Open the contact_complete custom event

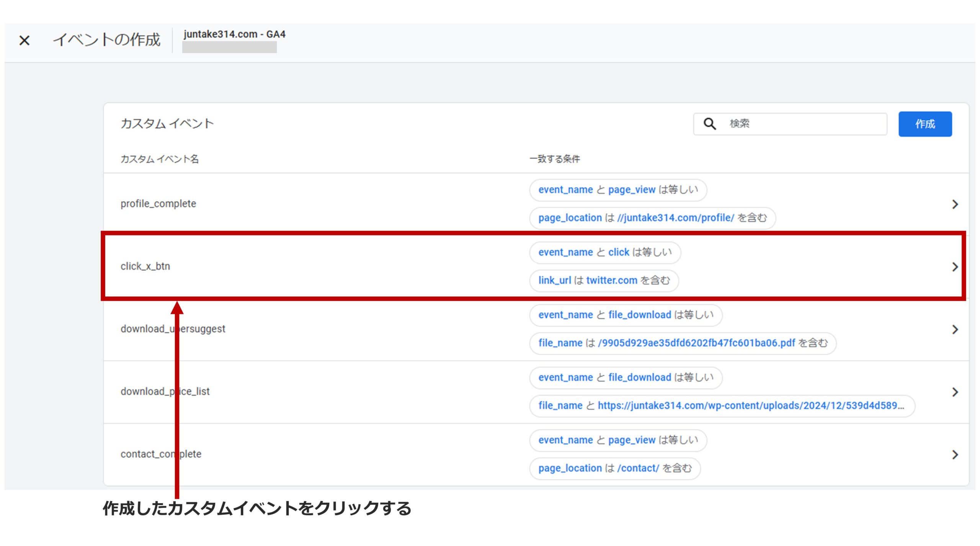tap(161, 454)
